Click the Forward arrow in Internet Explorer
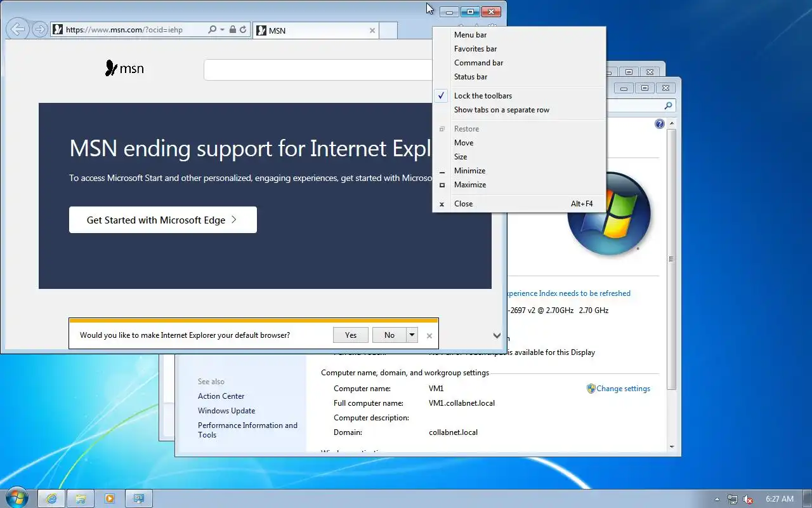 [x=39, y=29]
